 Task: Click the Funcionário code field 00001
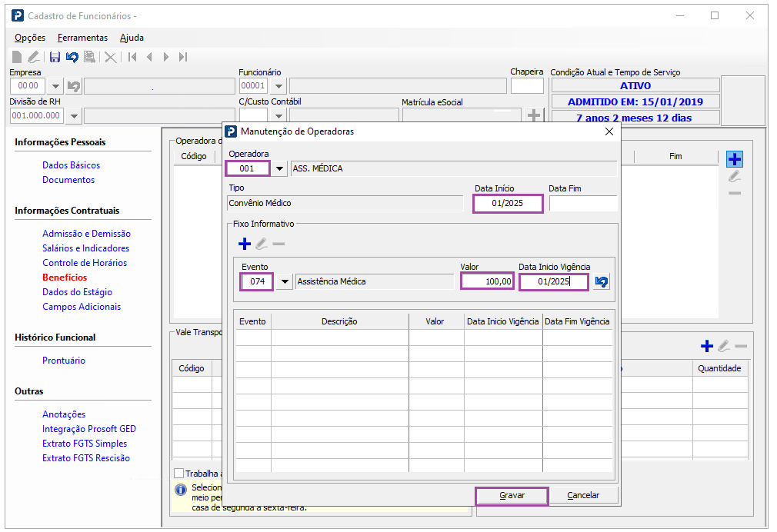point(254,85)
